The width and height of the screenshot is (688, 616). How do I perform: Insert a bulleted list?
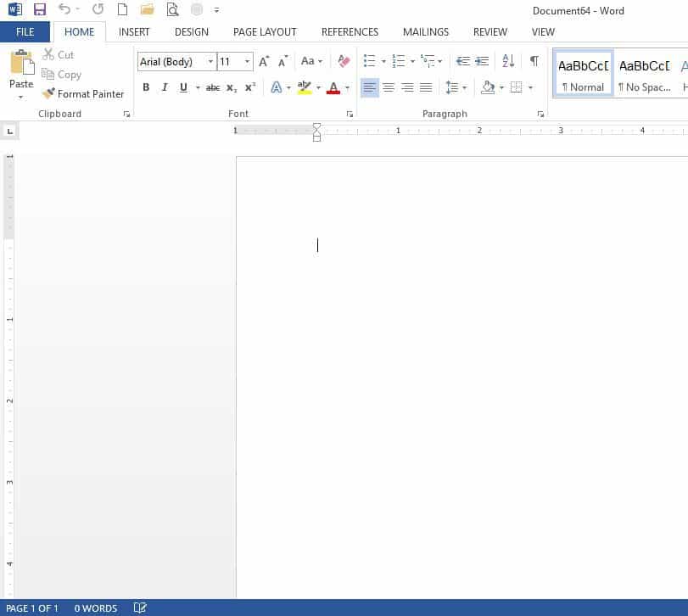(x=369, y=61)
